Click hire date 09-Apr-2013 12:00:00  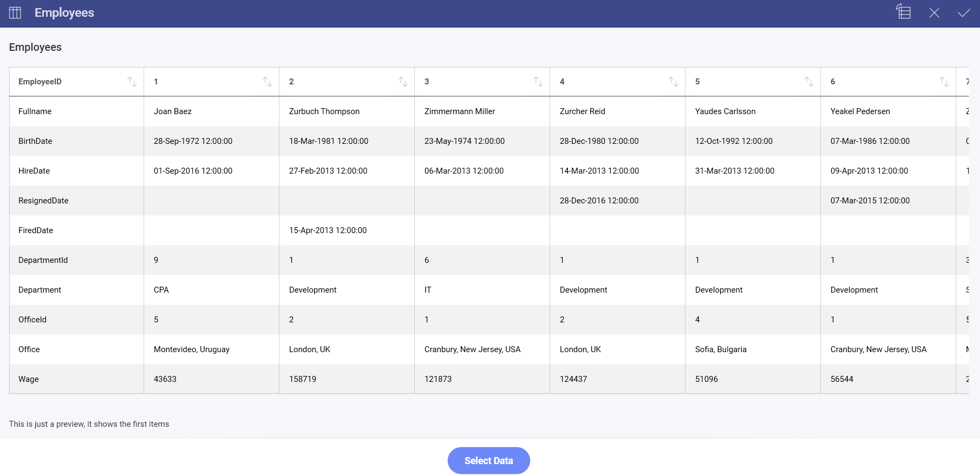pyautogui.click(x=870, y=171)
